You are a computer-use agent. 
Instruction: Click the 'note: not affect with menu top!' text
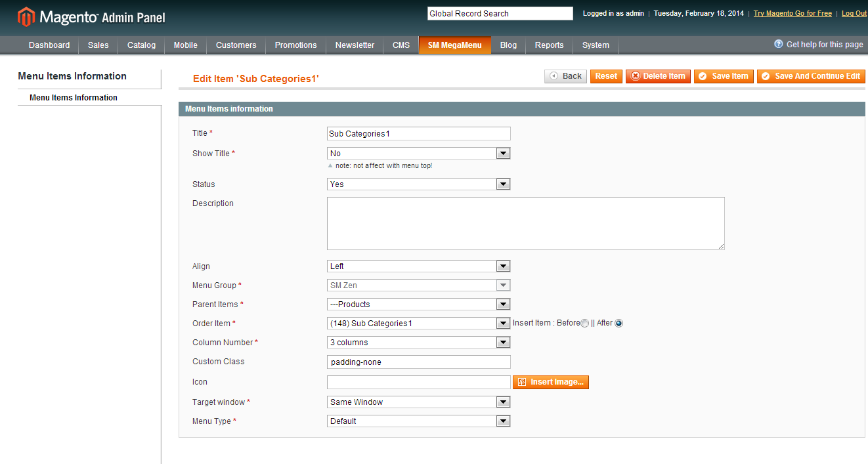[384, 166]
